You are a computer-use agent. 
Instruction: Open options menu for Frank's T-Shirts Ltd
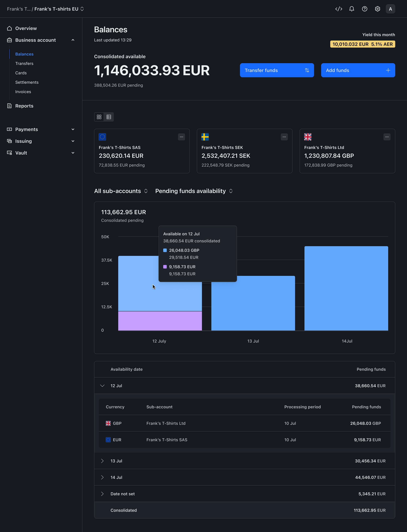coord(387,137)
